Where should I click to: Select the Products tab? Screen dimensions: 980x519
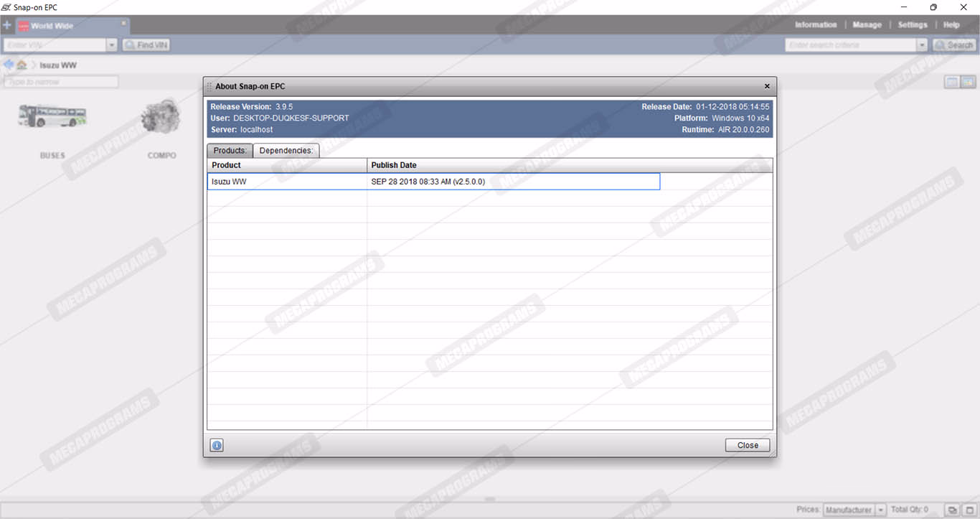pos(230,151)
